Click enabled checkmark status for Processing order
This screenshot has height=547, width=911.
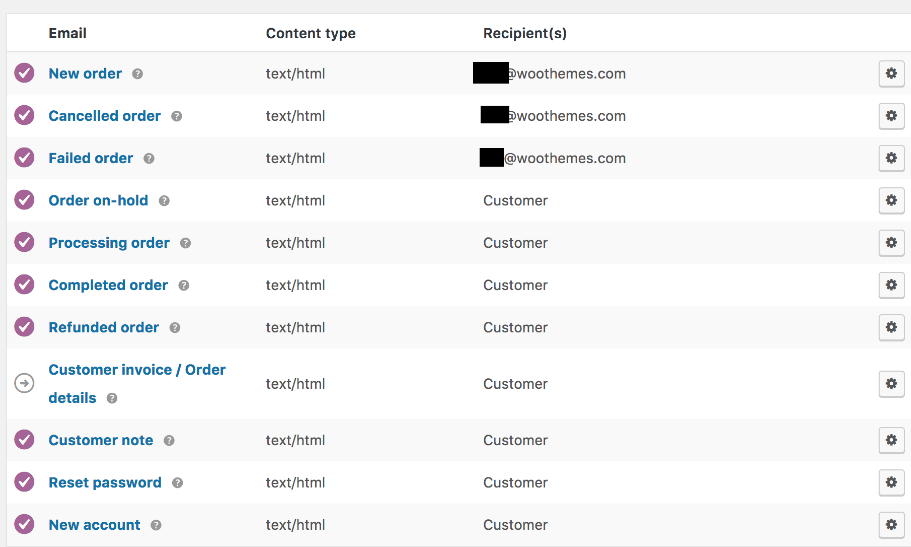click(x=24, y=242)
